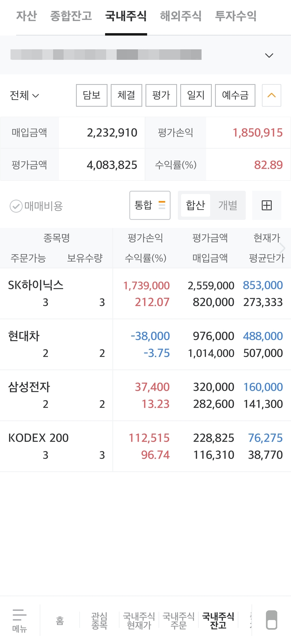Select the SK하이닉스 holding row
The image size is (291, 644).
click(145, 293)
